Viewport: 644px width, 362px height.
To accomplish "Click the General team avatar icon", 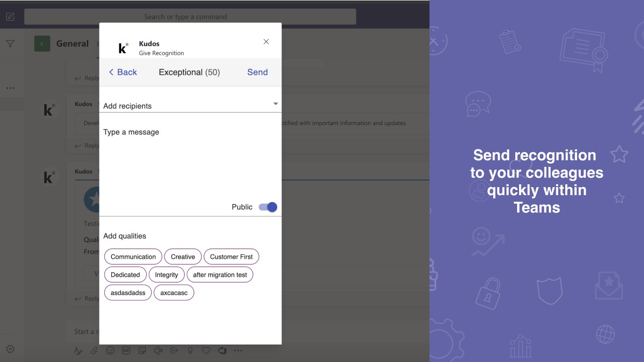I will (x=42, y=44).
